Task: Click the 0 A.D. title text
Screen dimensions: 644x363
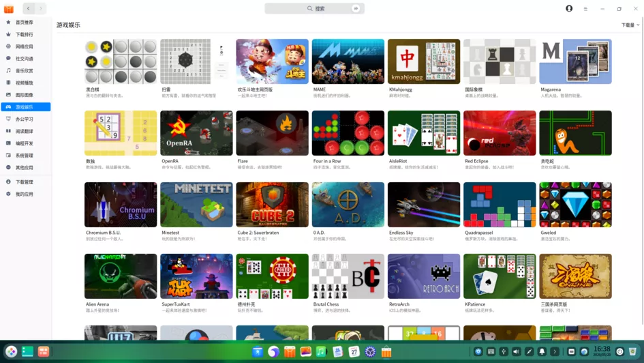Action: pos(319,233)
